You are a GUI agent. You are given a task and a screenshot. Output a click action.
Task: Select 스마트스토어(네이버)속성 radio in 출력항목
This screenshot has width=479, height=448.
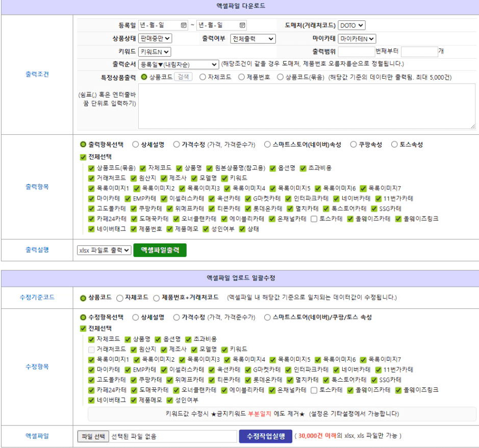pyautogui.click(x=267, y=144)
